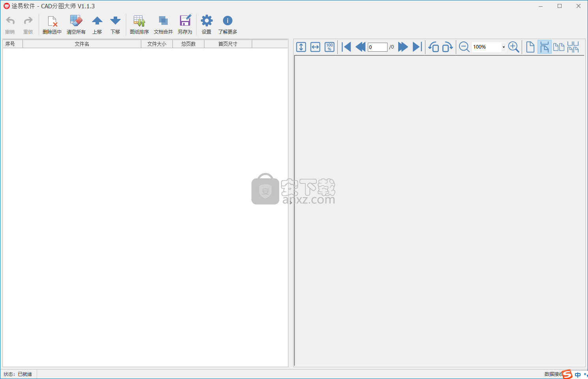588x379 pixels.
Task: Zoom in with the magnifier plus icon
Action: 514,47
